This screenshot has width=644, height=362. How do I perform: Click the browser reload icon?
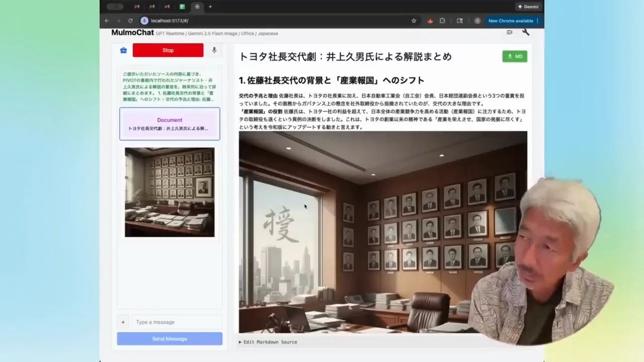point(130,21)
